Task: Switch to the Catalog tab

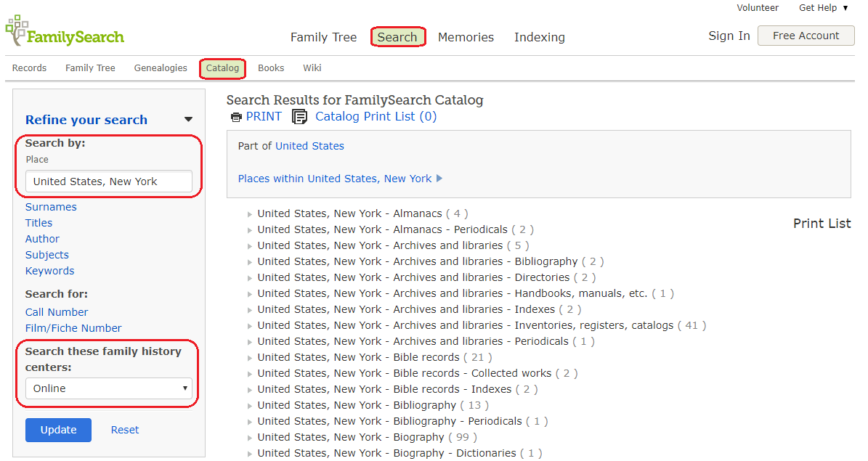Action: (x=222, y=68)
